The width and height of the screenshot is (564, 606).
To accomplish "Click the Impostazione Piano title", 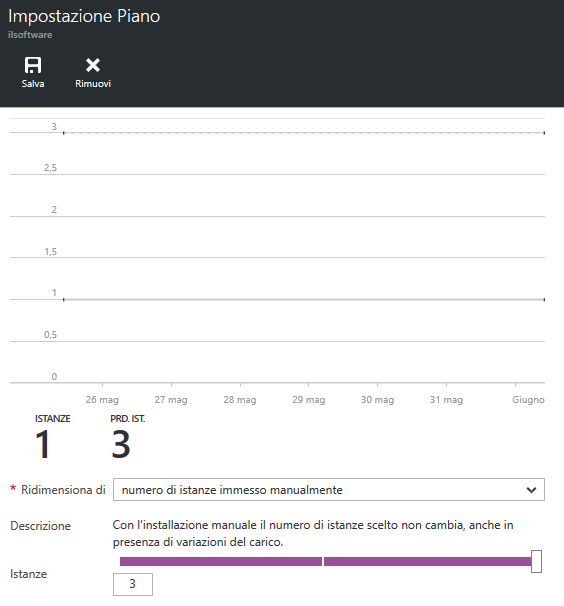I will pos(84,16).
